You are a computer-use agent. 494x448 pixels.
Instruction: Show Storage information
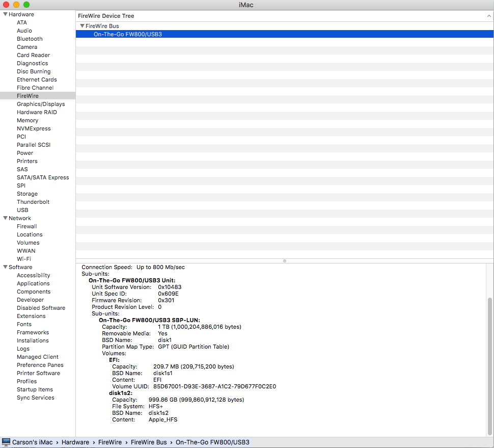[x=27, y=194]
